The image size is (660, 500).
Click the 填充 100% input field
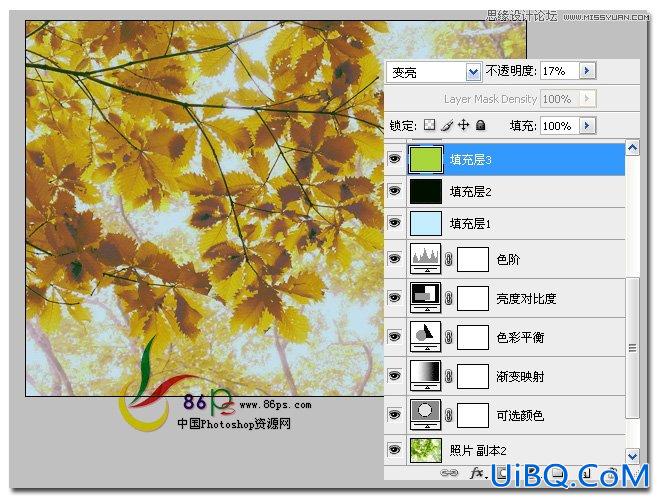[559, 125]
